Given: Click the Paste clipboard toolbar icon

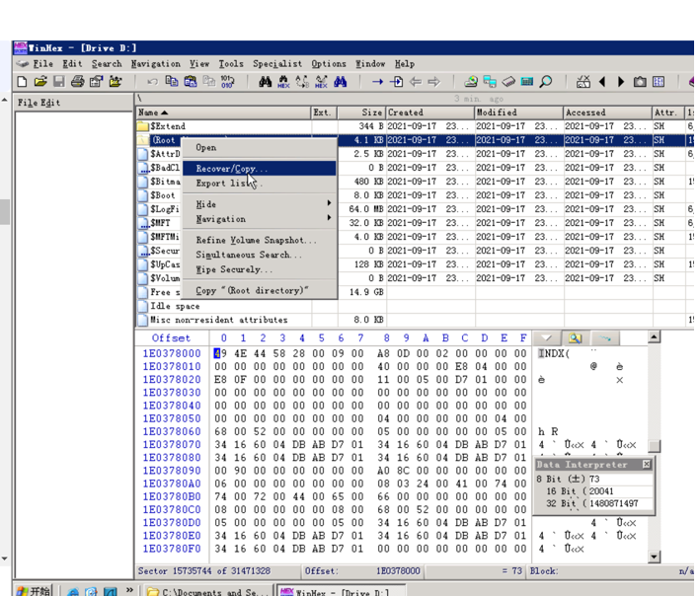Looking at the screenshot, I should (x=191, y=82).
